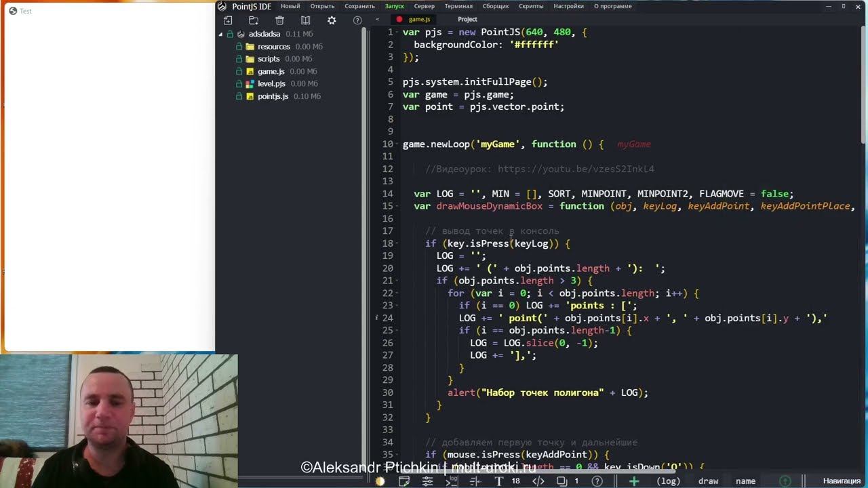The width and height of the screenshot is (868, 488).
Task: Click the red unsaved dot on game.js tab
Action: click(399, 20)
